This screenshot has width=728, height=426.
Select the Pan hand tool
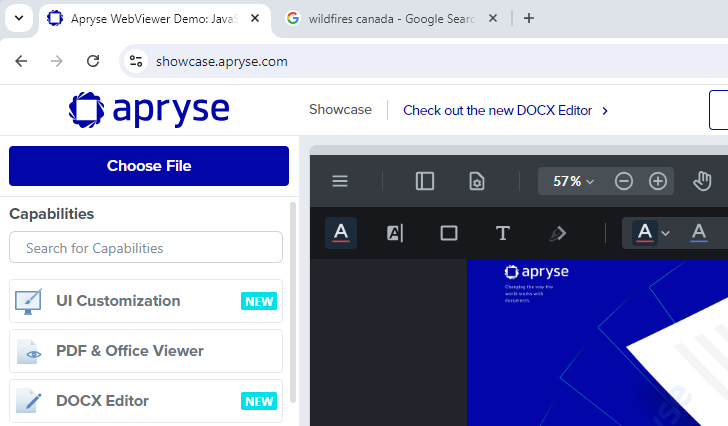tap(702, 181)
